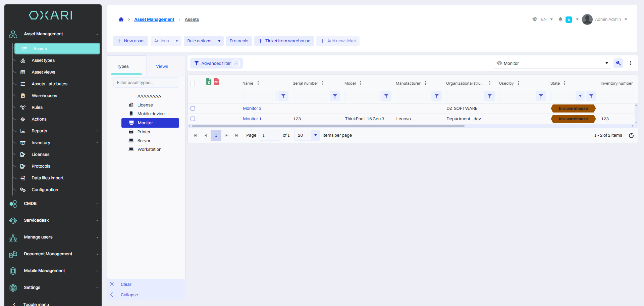Export the asset list to Excel
The image size is (644, 306).
209,82
